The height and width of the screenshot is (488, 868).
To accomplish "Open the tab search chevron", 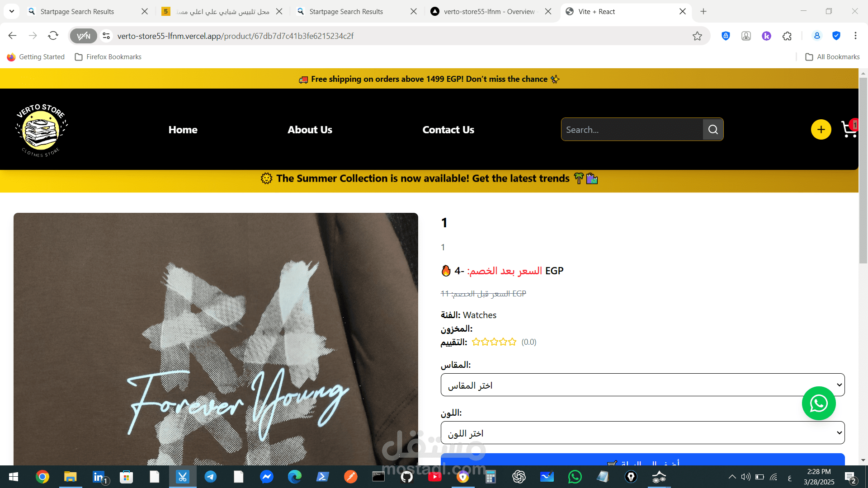I will [x=12, y=11].
